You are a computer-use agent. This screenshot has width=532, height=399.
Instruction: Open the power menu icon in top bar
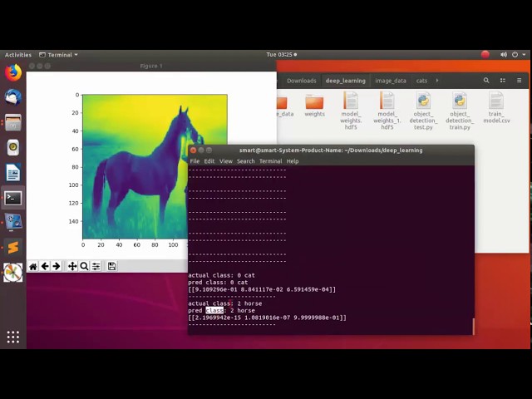pyautogui.click(x=515, y=55)
